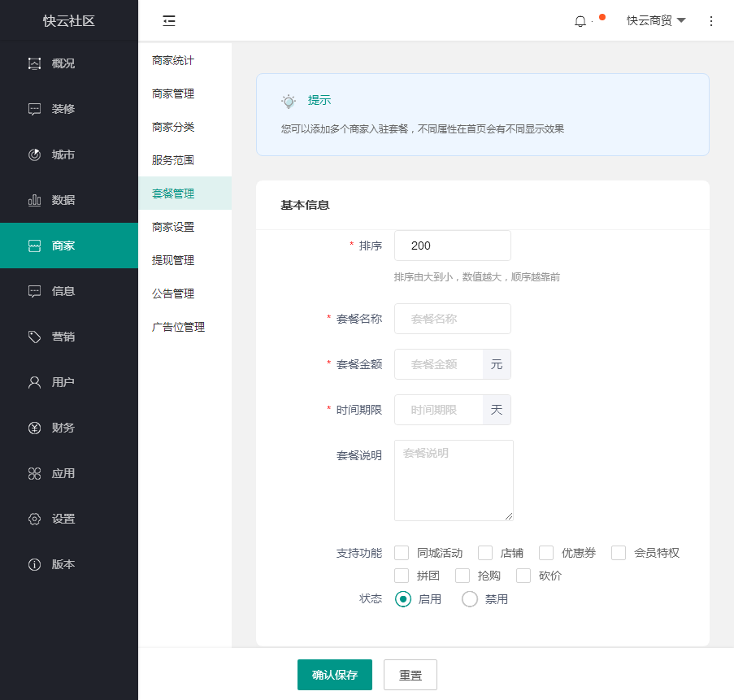734x700 pixels.
Task: Check the 优惠券 checkbox
Action: (546, 553)
